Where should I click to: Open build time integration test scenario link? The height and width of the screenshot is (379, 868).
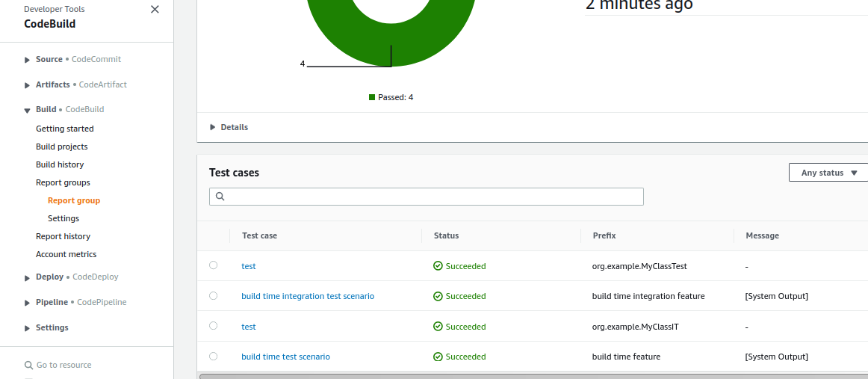tap(308, 296)
